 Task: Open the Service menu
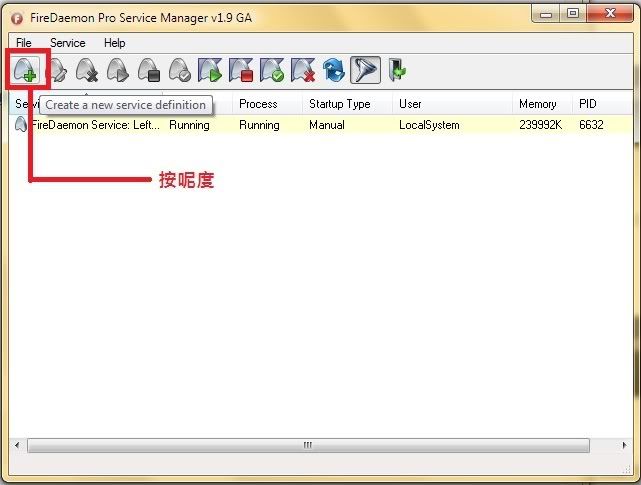68,43
